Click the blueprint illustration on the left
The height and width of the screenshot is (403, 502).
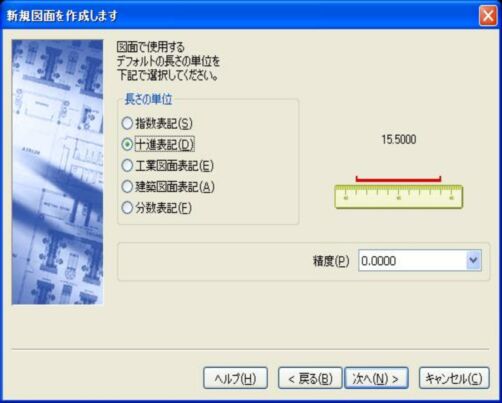click(57, 172)
